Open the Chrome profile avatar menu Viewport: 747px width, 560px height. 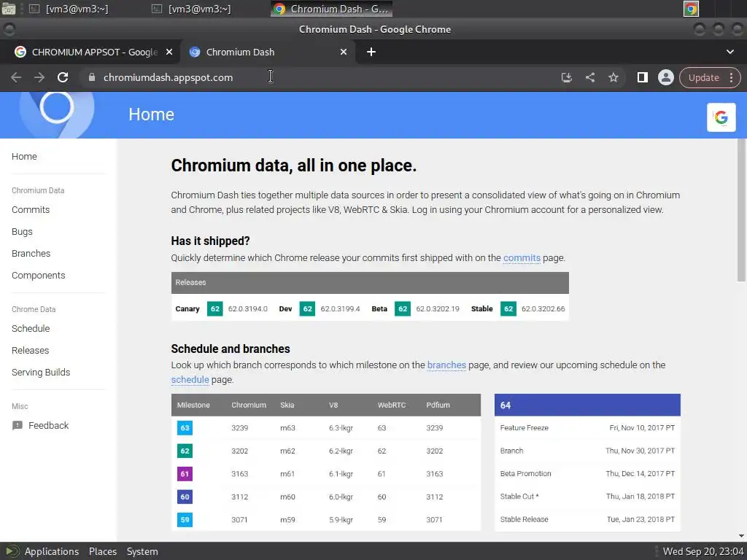point(665,77)
